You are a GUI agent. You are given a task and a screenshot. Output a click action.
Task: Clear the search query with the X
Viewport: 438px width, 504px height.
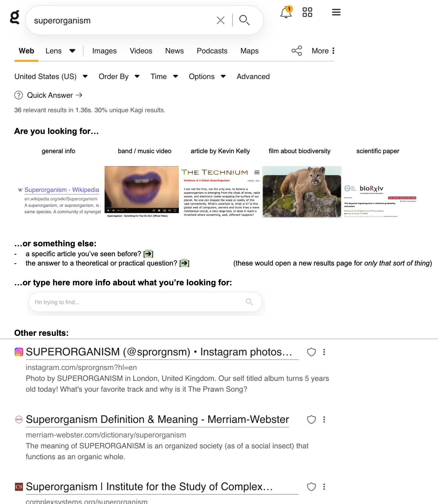tap(221, 20)
